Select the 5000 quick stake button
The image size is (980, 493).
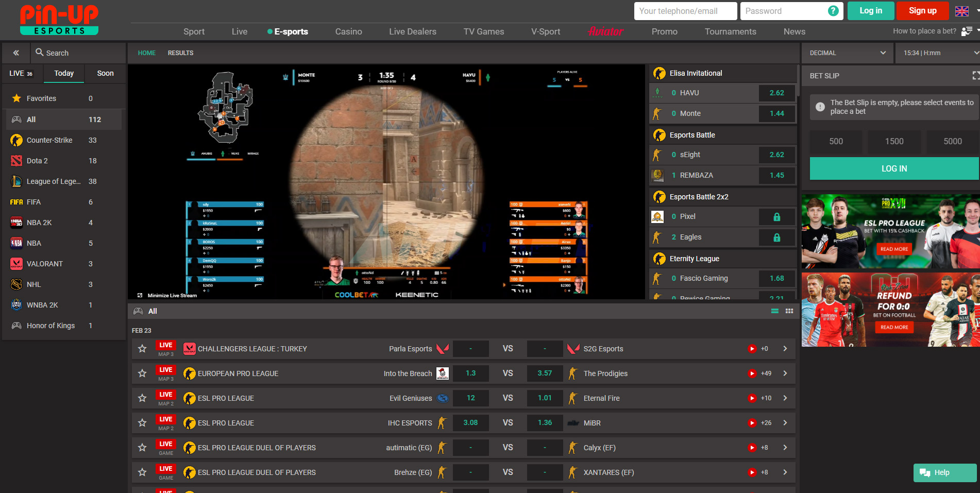[x=952, y=141]
